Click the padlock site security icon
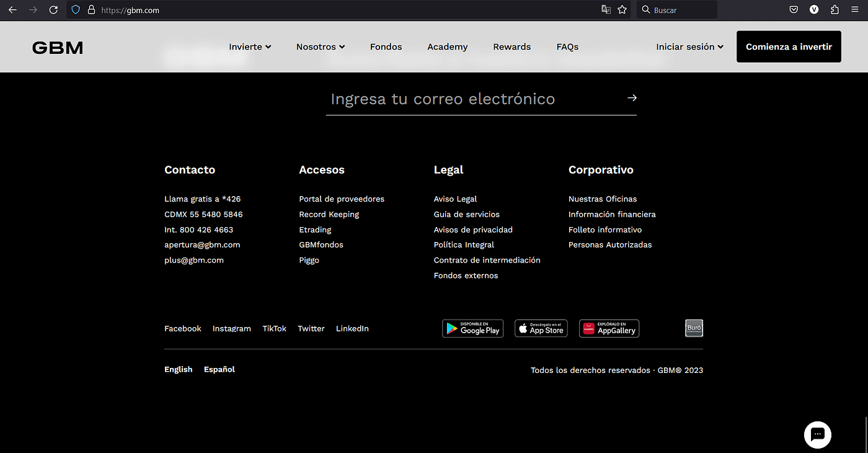The image size is (868, 453). click(91, 10)
